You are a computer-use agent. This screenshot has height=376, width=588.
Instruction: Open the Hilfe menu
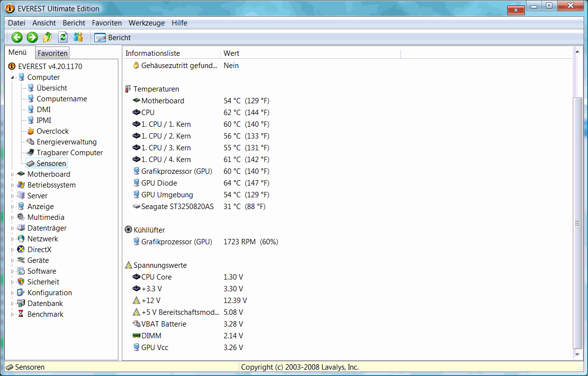pyautogui.click(x=180, y=23)
